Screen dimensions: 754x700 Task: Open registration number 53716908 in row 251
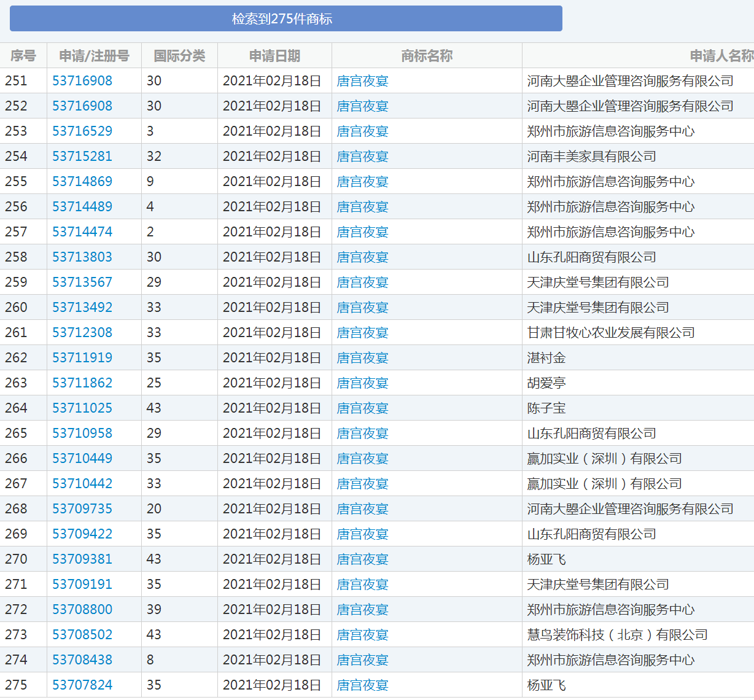click(82, 80)
